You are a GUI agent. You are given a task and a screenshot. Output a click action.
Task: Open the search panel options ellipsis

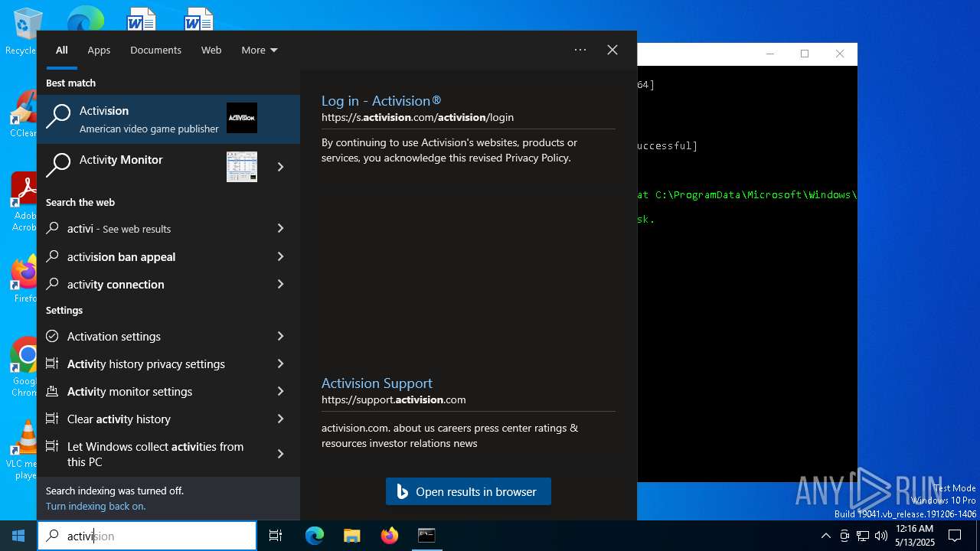tap(580, 50)
